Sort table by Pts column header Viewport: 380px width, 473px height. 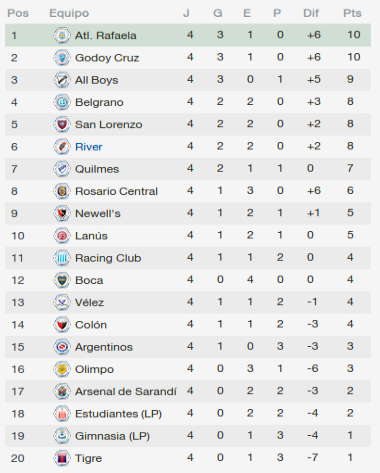[352, 13]
